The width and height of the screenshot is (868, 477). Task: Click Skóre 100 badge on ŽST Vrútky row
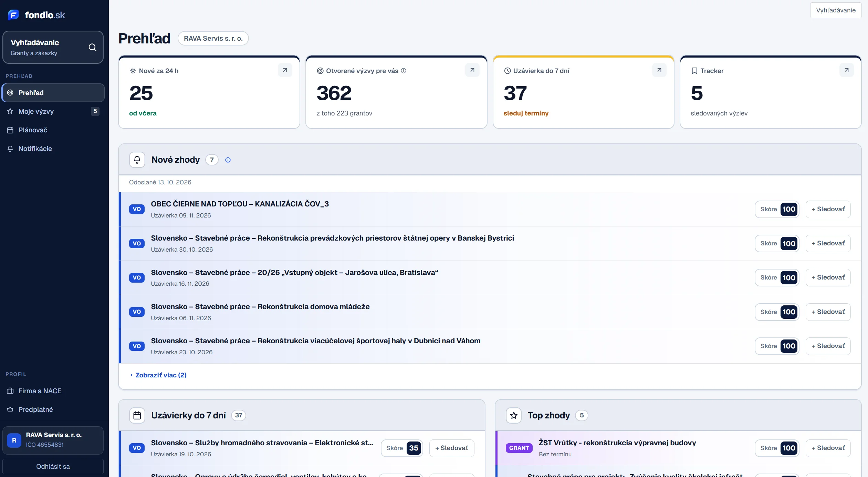[777, 448]
